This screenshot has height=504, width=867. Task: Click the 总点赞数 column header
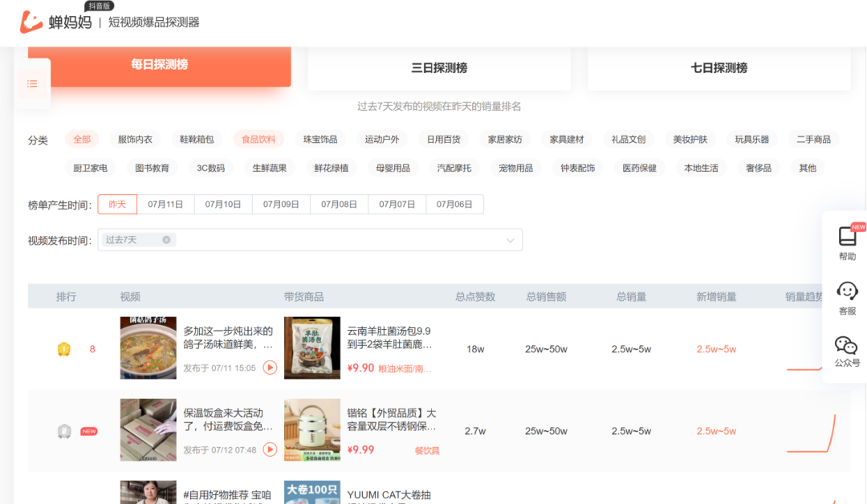475,297
